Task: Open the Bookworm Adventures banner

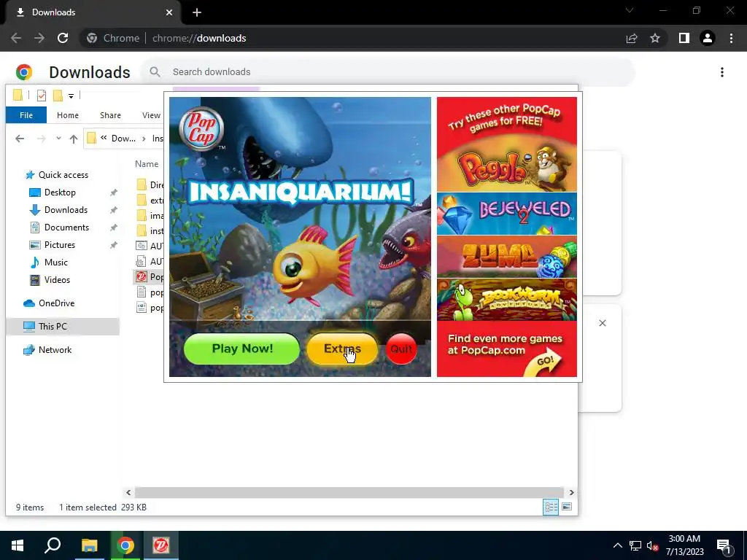Action: coord(506,300)
